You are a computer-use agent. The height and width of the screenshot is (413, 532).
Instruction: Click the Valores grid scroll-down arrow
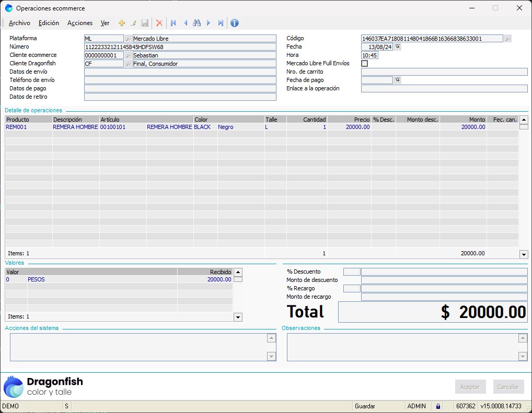(x=238, y=317)
